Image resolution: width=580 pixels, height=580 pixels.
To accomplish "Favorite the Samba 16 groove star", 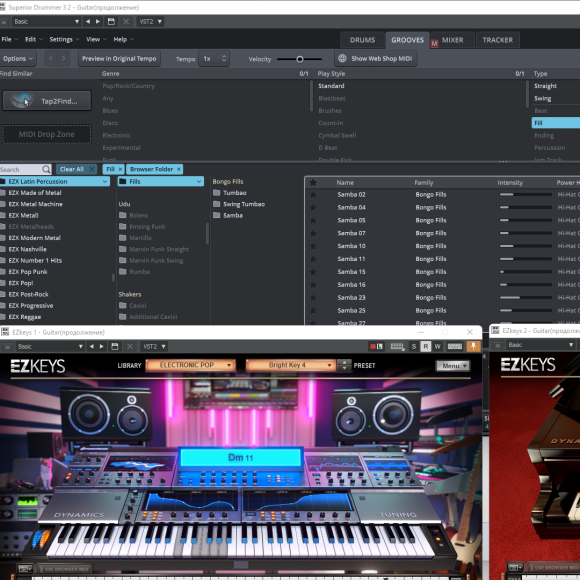I will (x=313, y=285).
